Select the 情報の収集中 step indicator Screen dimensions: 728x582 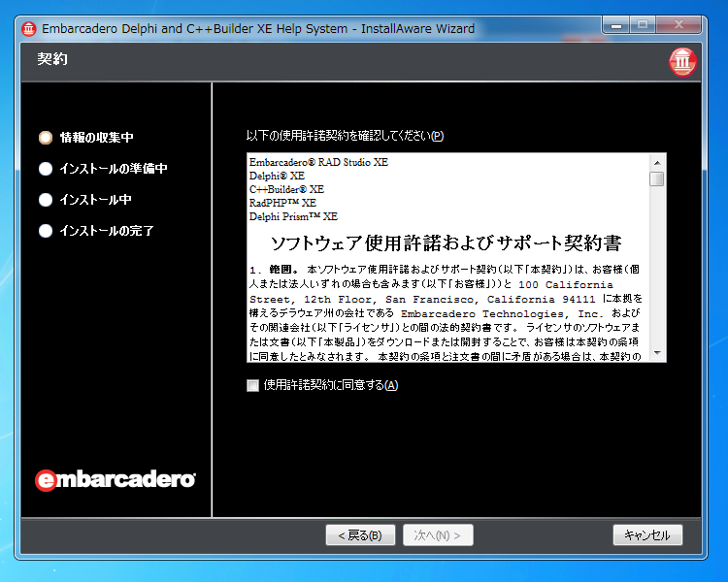coord(46,138)
